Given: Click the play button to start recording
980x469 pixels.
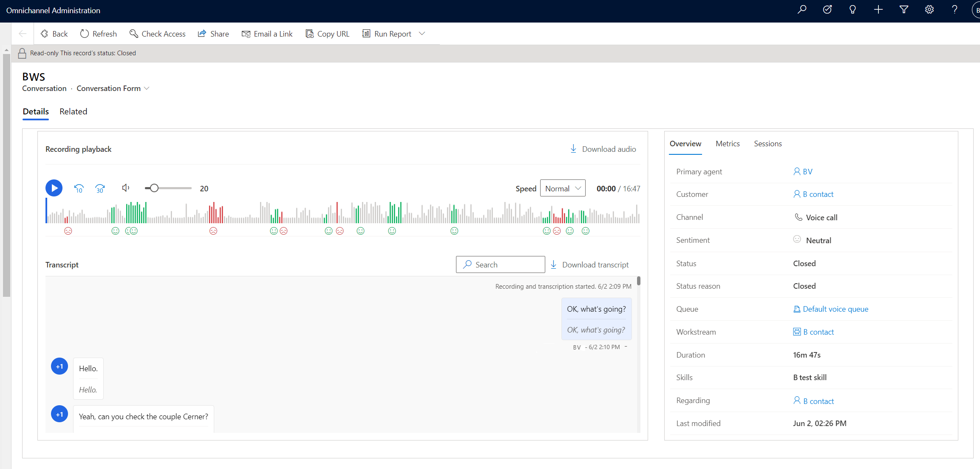Looking at the screenshot, I should (54, 188).
